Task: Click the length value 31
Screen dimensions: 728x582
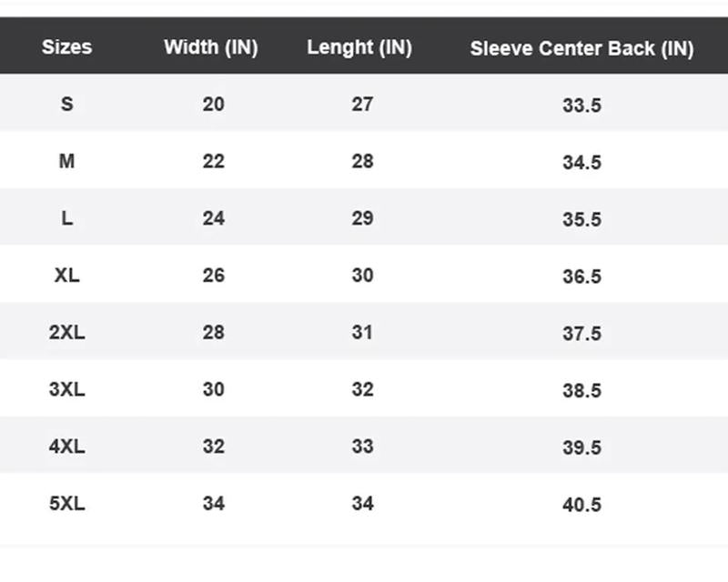Action: pyautogui.click(x=362, y=333)
